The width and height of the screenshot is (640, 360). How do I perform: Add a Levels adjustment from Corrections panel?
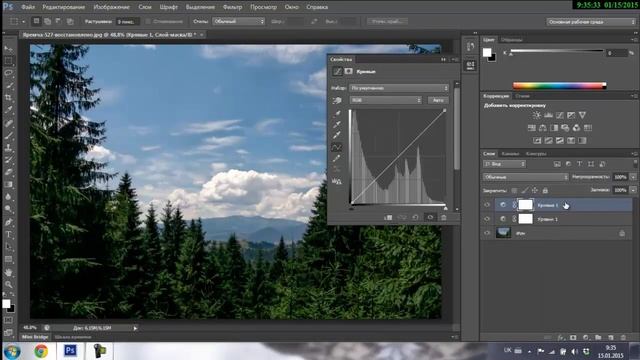pos(548,116)
